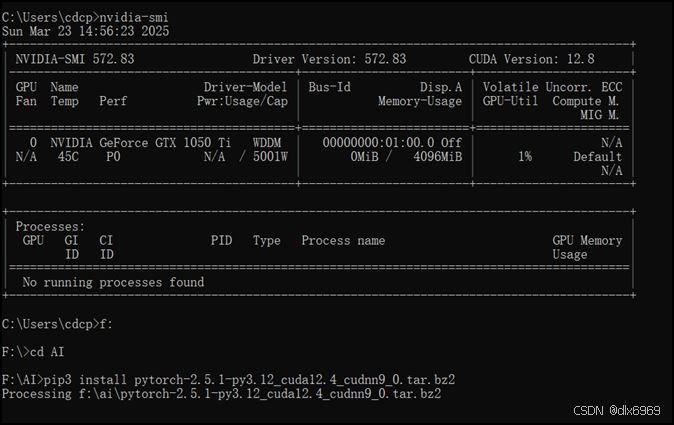The width and height of the screenshot is (674, 425).
Task: Click the 45C temperature reading
Action: [x=68, y=157]
